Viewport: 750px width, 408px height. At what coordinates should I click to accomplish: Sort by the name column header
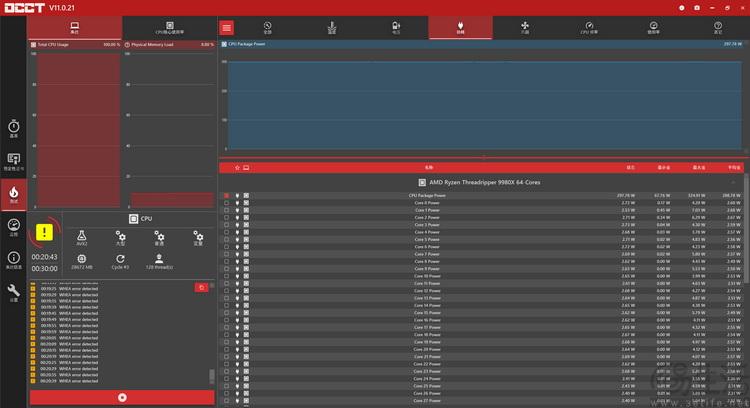(429, 168)
